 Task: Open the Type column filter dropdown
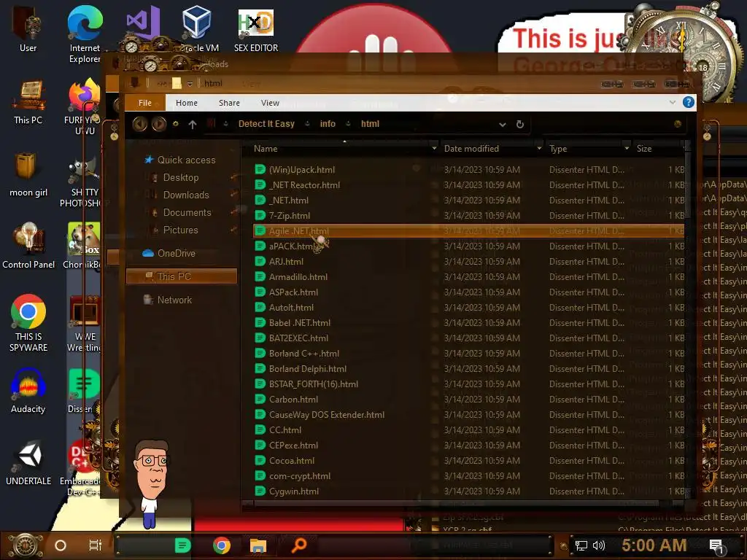627,149
